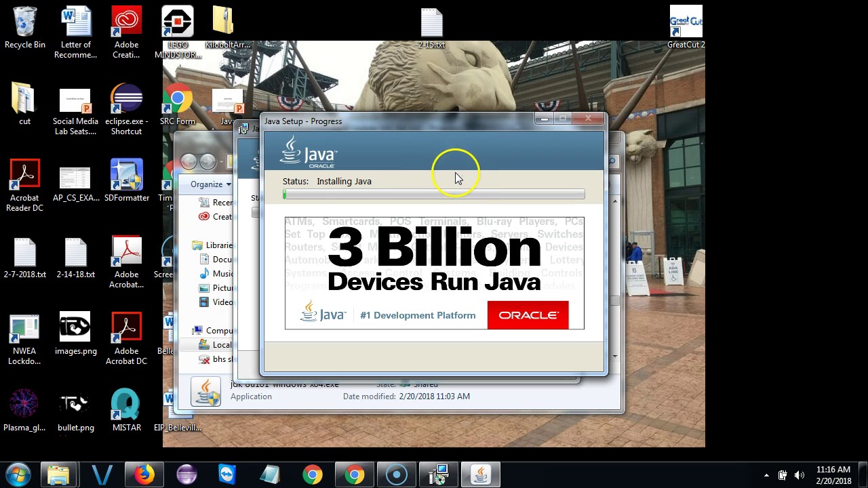The height and width of the screenshot is (488, 868).
Task: Open TeamViewer from the taskbar
Action: point(227,474)
